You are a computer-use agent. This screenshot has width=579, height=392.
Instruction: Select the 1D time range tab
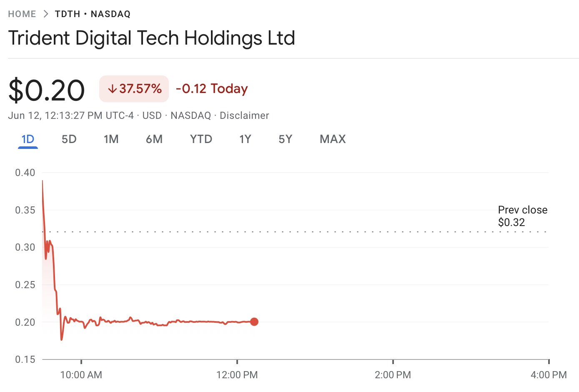[28, 139]
